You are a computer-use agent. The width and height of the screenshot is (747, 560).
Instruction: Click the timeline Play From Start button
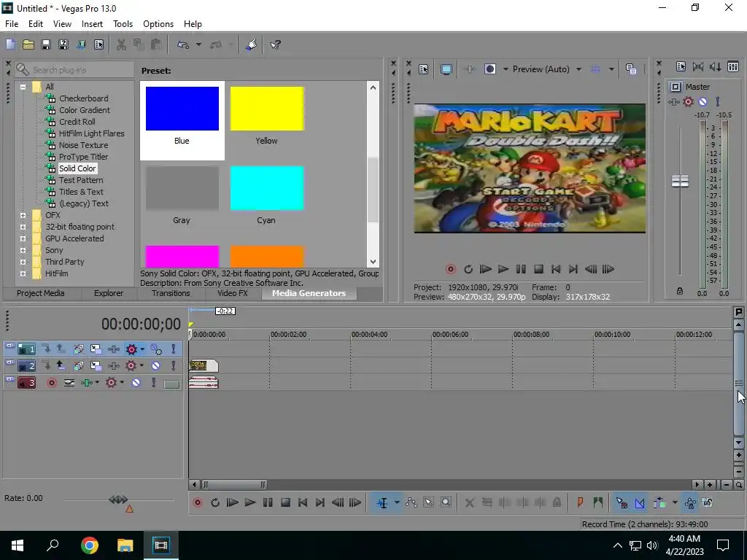pyautogui.click(x=233, y=503)
